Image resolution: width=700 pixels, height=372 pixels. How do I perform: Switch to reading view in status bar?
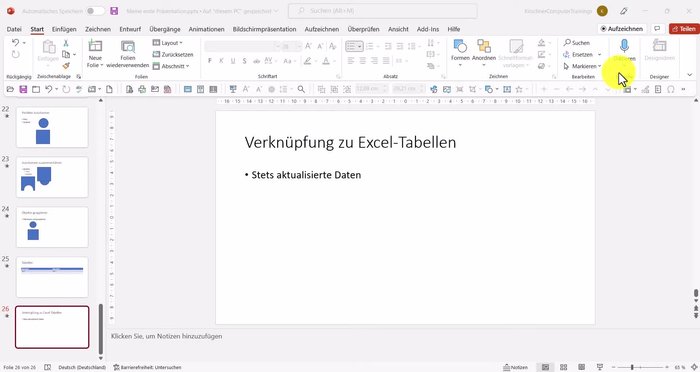581,367
